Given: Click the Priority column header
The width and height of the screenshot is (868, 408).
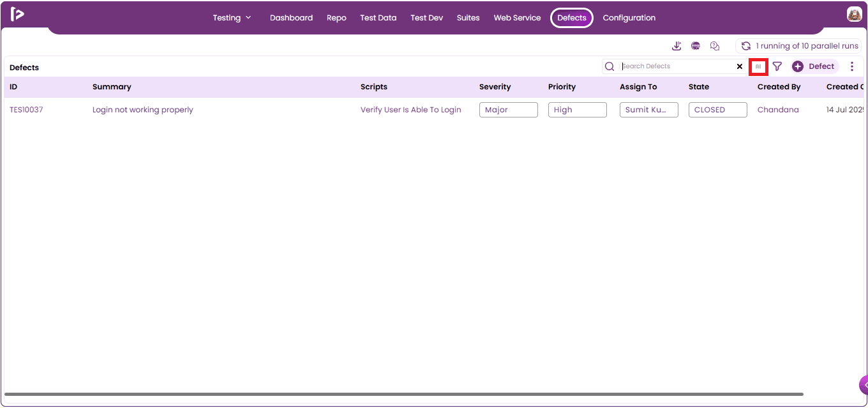Looking at the screenshot, I should (x=562, y=87).
